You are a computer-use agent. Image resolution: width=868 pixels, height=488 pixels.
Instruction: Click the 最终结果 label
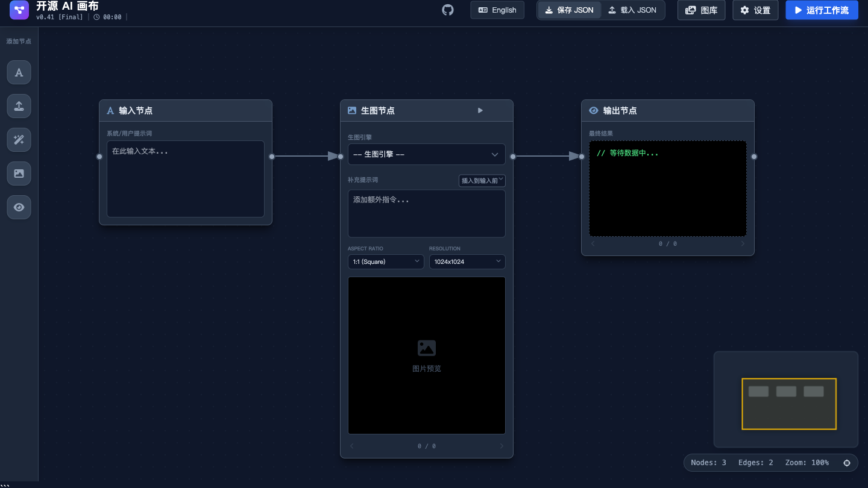tap(601, 133)
